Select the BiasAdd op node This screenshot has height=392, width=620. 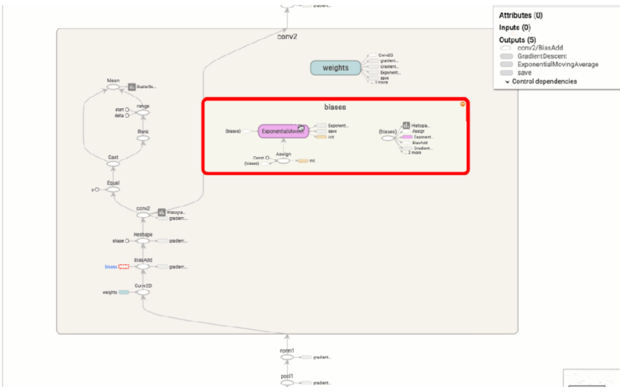143,267
